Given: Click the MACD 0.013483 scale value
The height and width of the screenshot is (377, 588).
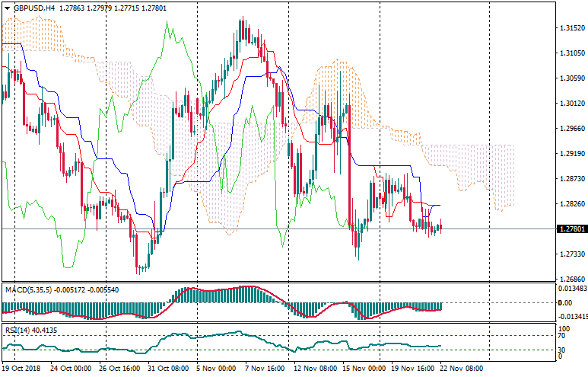Looking at the screenshot, I should [x=571, y=288].
